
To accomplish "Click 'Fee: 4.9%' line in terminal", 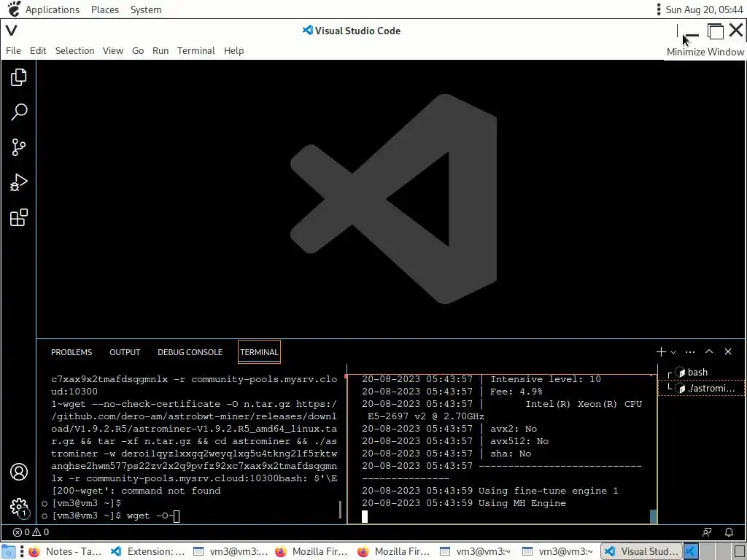I will click(x=516, y=392).
